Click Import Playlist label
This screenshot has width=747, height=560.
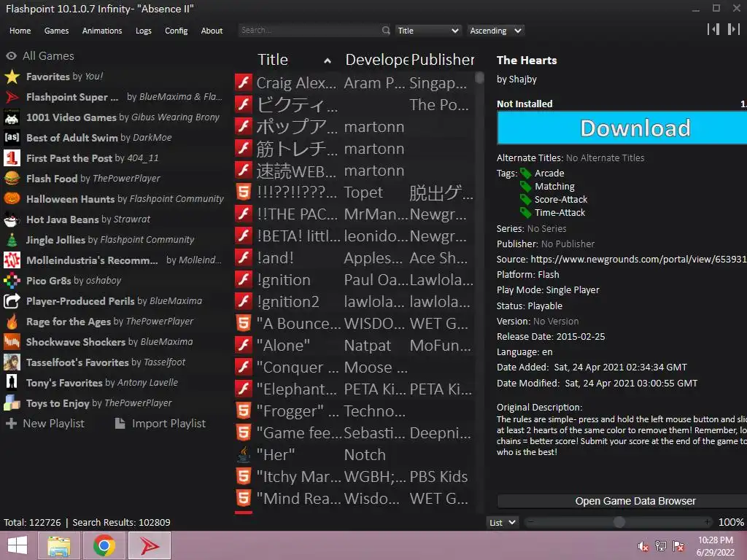[x=169, y=424]
